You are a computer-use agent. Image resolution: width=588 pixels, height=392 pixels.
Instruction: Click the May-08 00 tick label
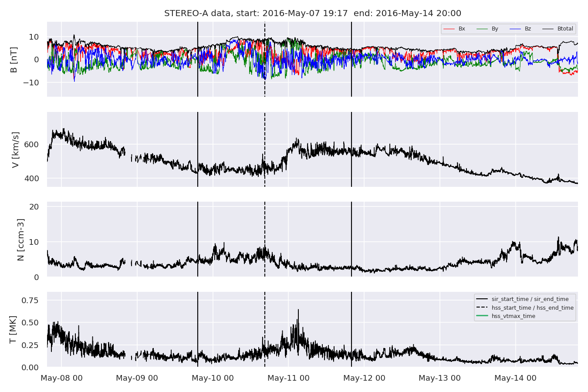pos(61,378)
